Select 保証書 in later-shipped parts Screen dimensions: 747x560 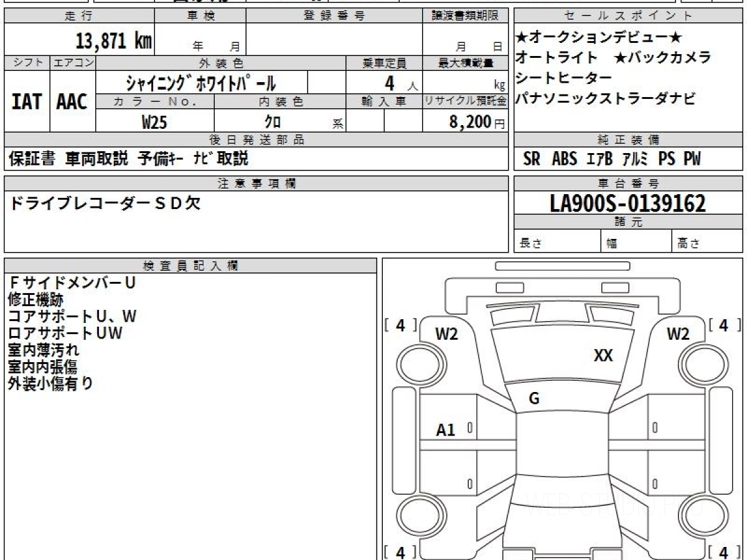32,159
